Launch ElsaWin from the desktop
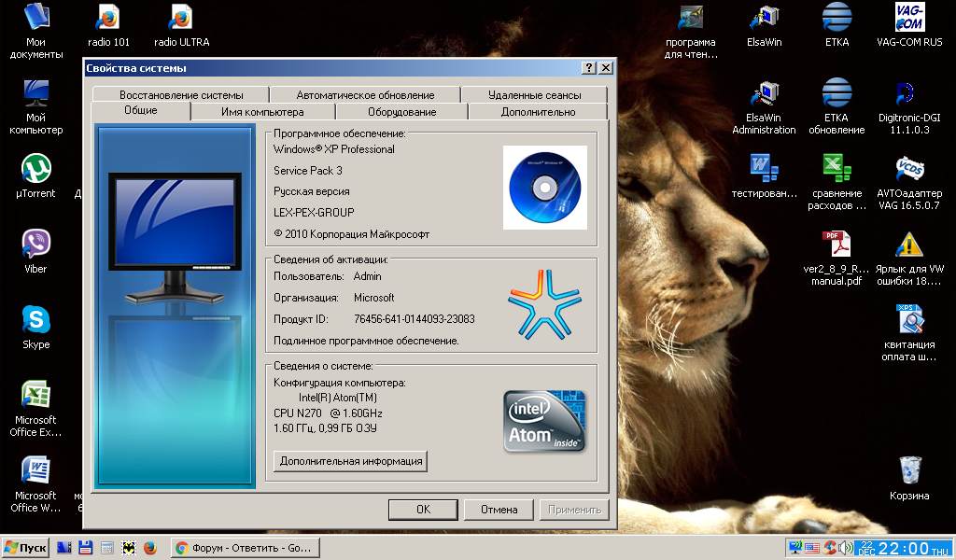 tap(764, 19)
